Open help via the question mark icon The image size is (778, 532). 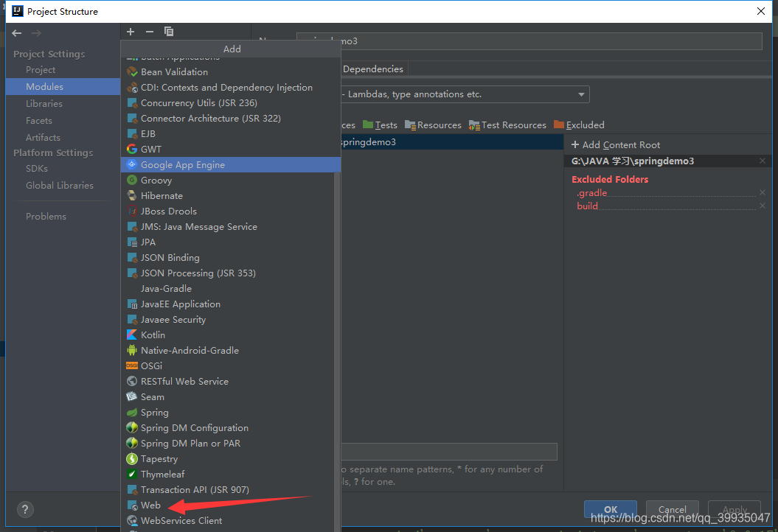click(25, 509)
